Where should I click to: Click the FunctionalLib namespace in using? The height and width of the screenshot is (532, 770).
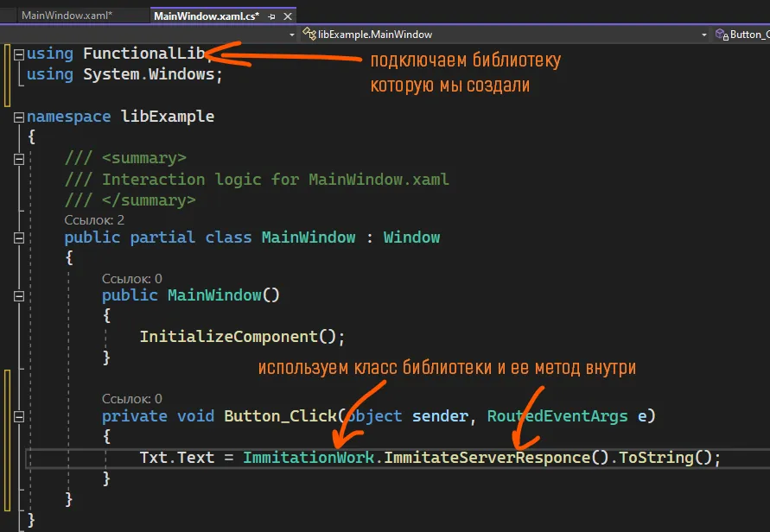pos(143,53)
